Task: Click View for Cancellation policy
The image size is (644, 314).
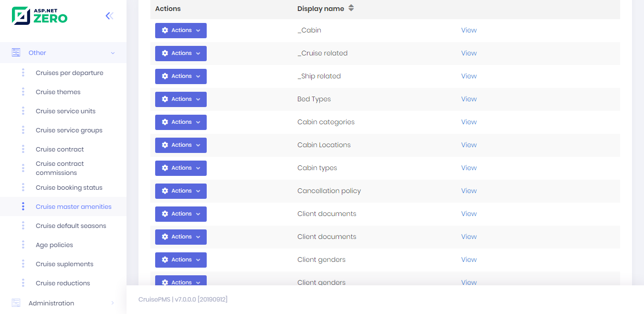Action: (469, 191)
